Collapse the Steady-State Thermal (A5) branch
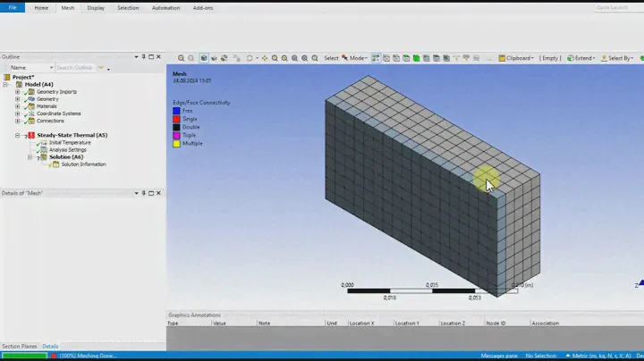Image resolution: width=644 pixels, height=361 pixels. click(x=17, y=136)
